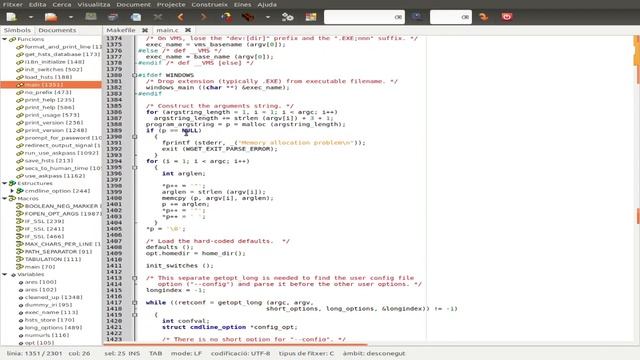Save the current file icon
The image size is (640, 360).
91,17
